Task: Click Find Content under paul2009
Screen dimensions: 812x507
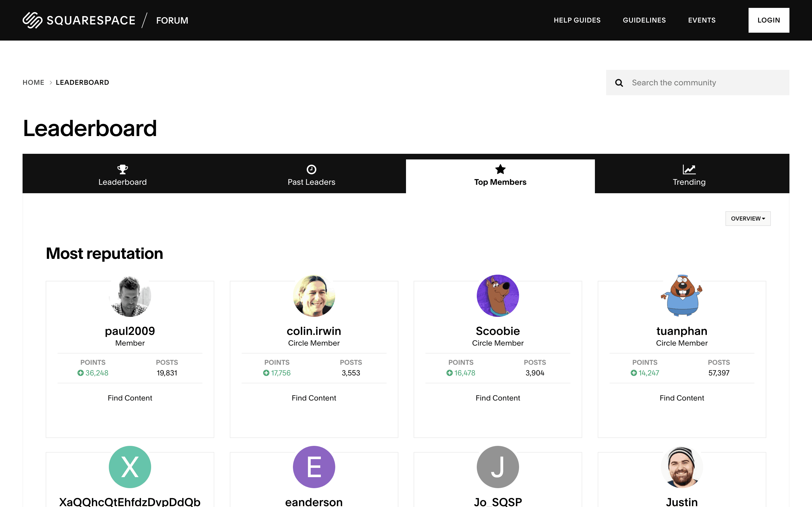Action: [130, 398]
